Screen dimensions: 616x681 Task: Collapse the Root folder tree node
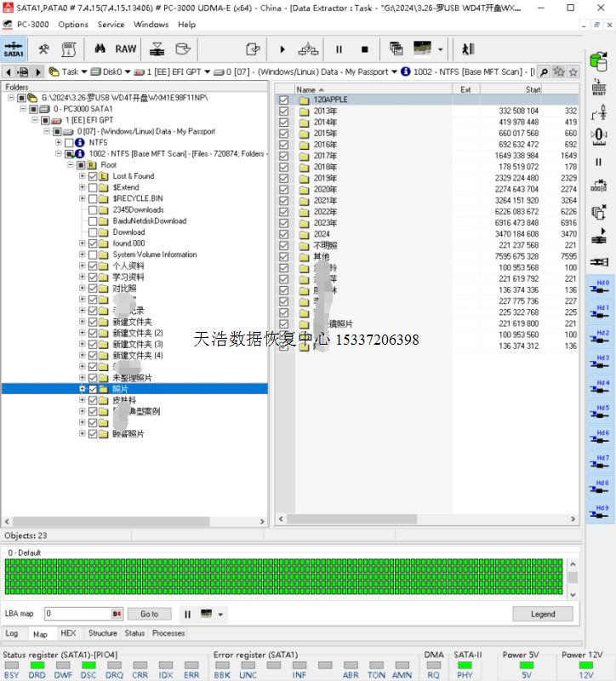tap(71, 165)
